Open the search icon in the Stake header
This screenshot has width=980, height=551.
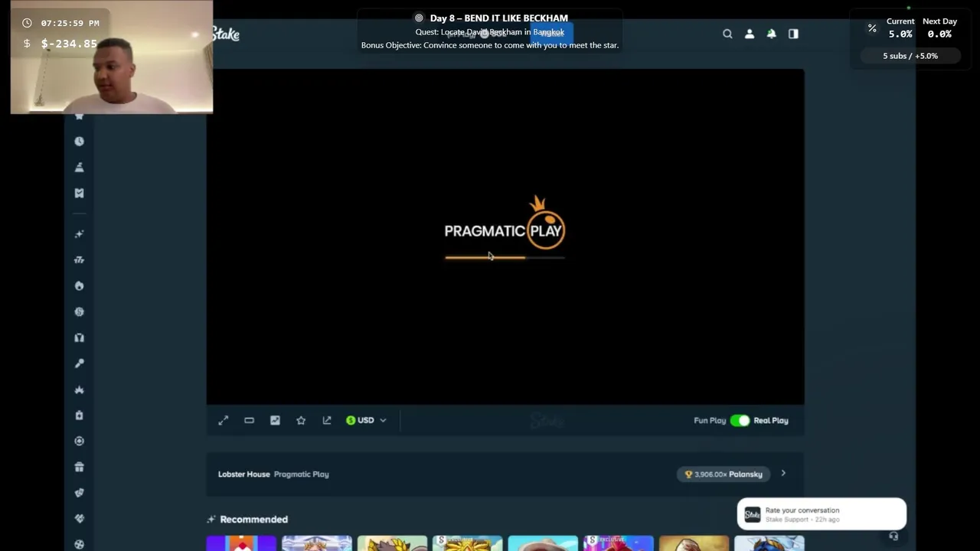[x=727, y=34]
